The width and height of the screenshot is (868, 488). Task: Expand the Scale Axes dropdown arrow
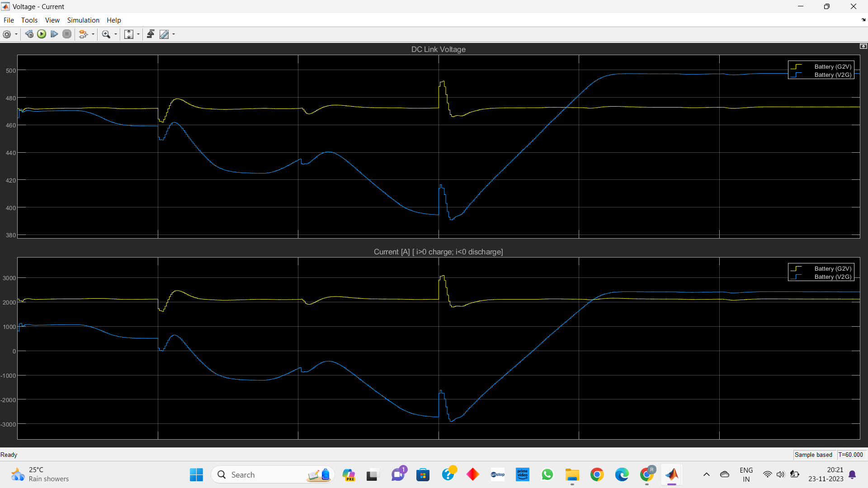tap(138, 34)
